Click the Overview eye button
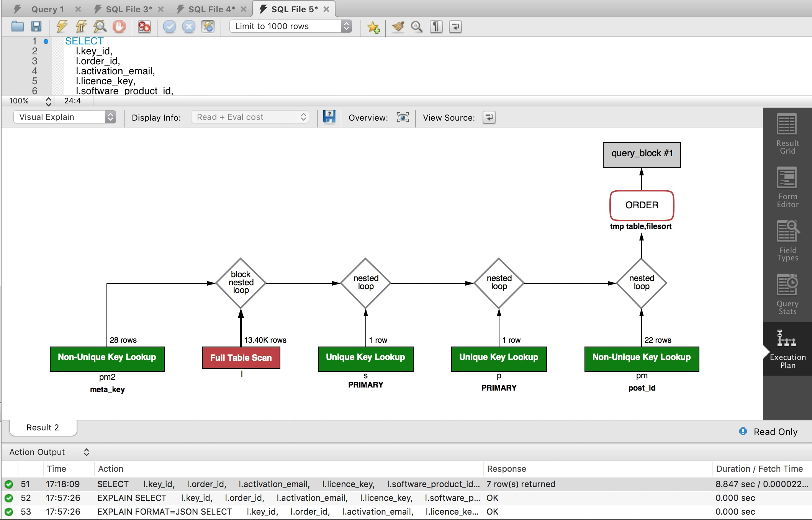The width and height of the screenshot is (812, 520). [403, 117]
